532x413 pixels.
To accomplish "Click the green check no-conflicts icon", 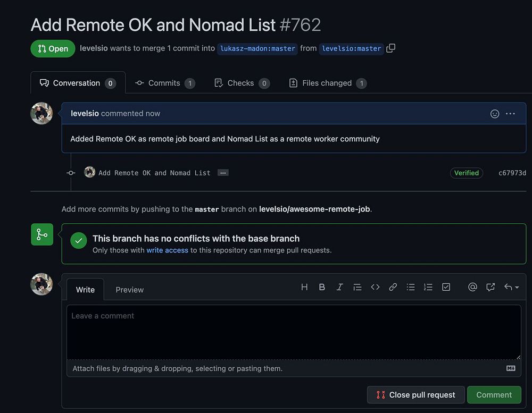I will pos(79,240).
